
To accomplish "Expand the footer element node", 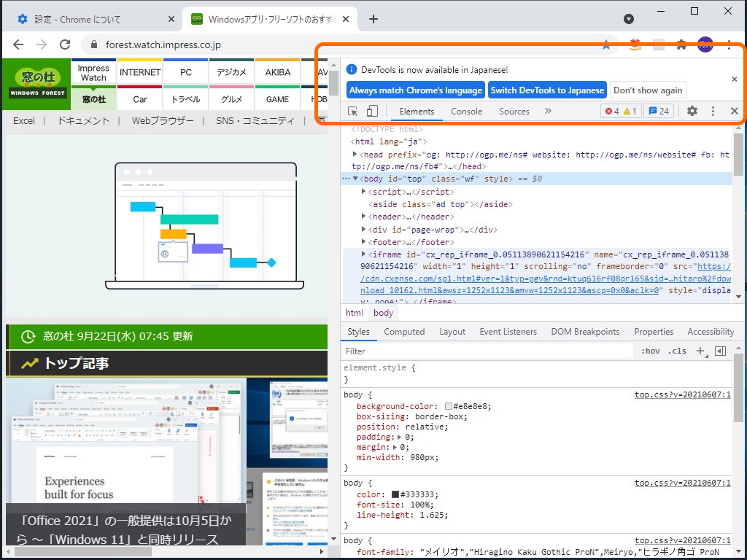I will pyautogui.click(x=363, y=241).
